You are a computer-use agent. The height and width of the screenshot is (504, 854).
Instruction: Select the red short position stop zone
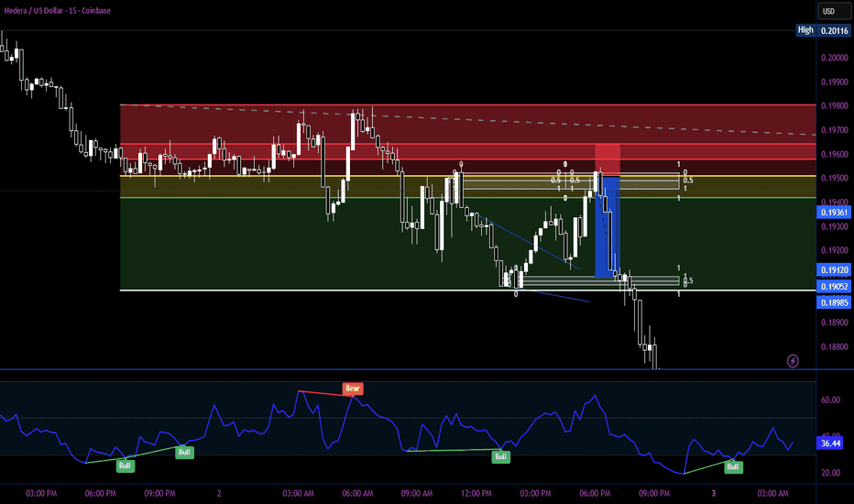[608, 159]
